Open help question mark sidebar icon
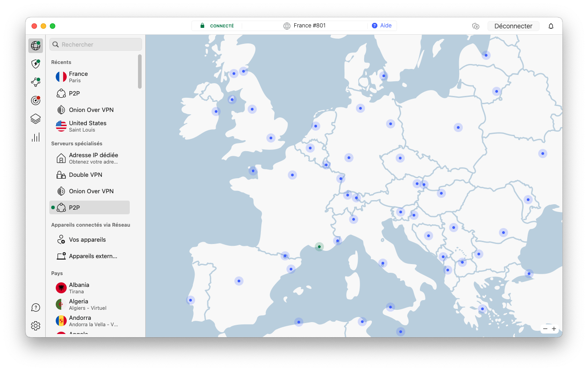The height and width of the screenshot is (371, 588). coord(36,307)
